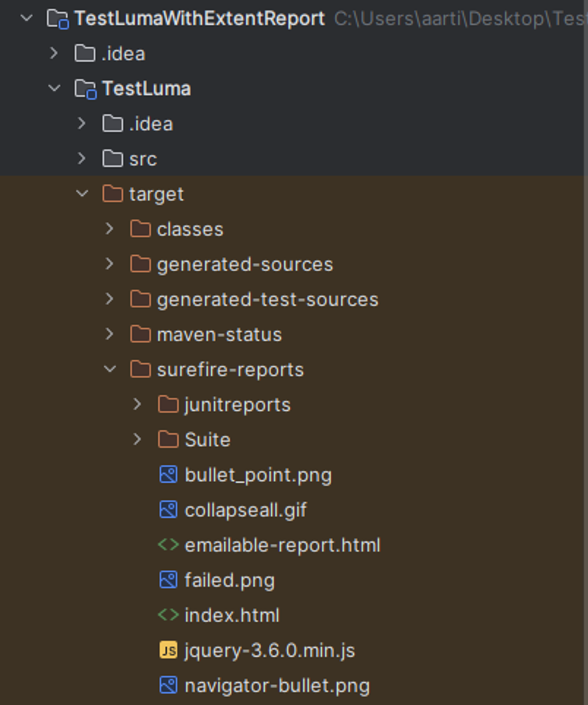Select the 'surefire-reports' folder label
Image resolution: width=588 pixels, height=705 pixels.
click(230, 370)
